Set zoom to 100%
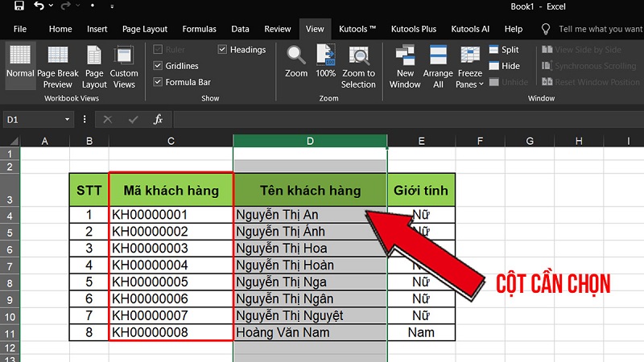The height and width of the screenshot is (362, 644). (x=326, y=62)
